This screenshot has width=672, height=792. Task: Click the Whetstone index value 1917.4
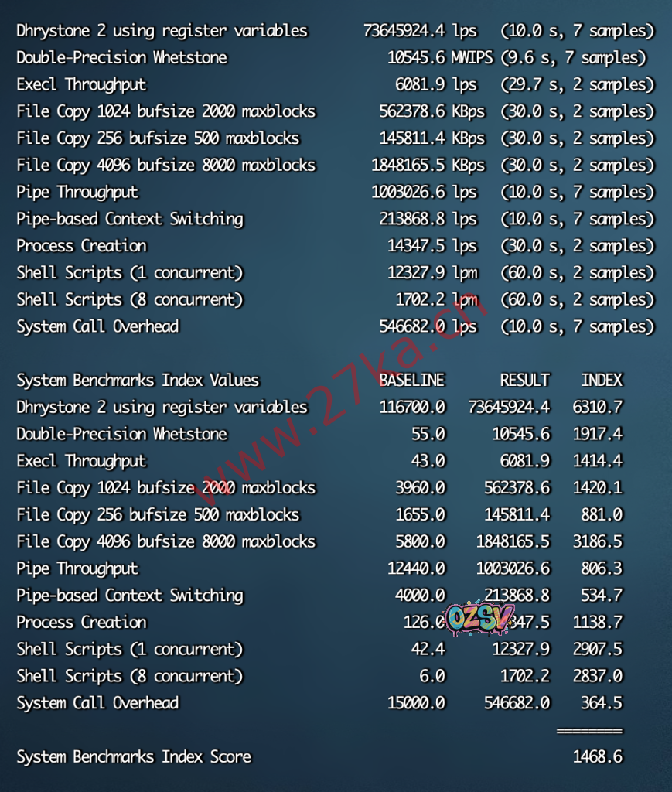pyautogui.click(x=597, y=434)
